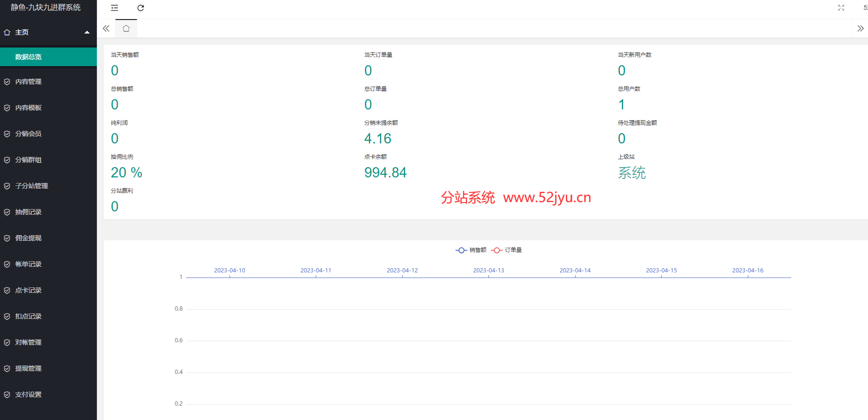Screen dimensions: 868x420
Task: Open 佣金提现 in the sidebar
Action: 28,238
